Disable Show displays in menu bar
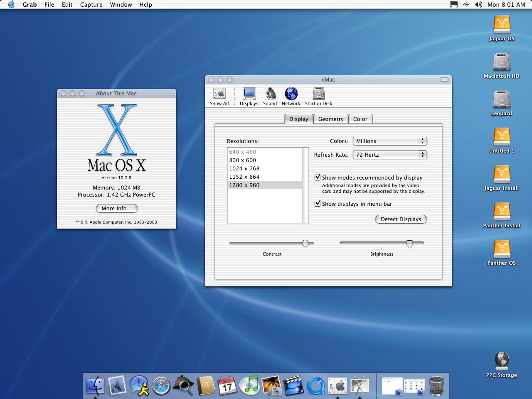Screen dimensions: 532x399 318,204
